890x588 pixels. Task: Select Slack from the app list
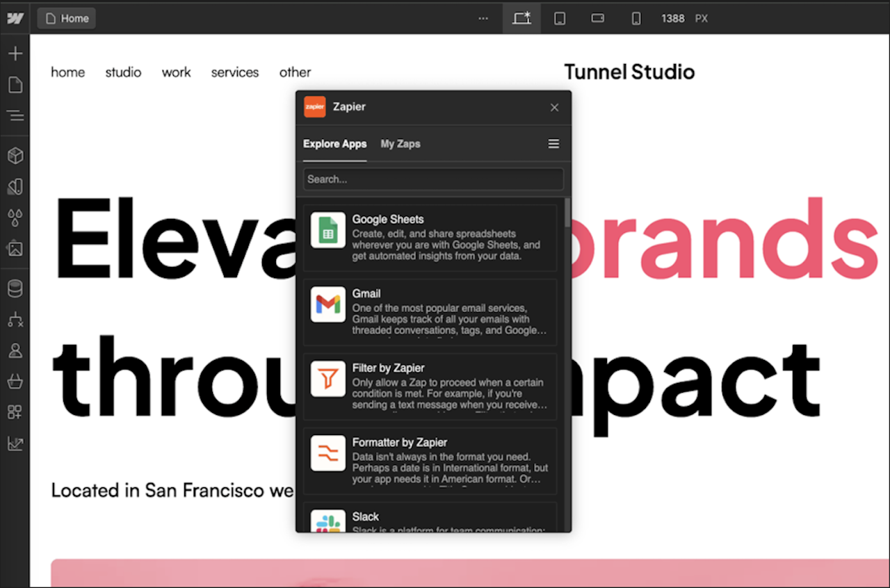click(430, 520)
